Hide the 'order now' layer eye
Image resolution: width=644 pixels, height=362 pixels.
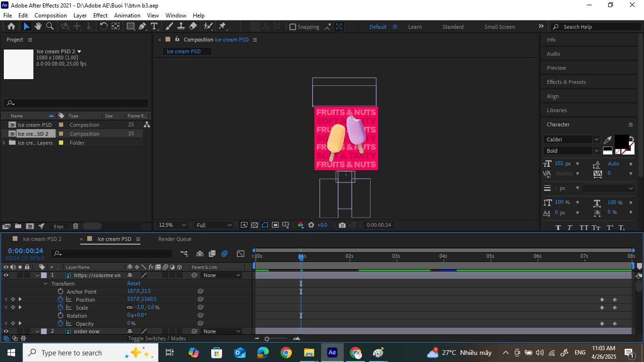(6, 331)
